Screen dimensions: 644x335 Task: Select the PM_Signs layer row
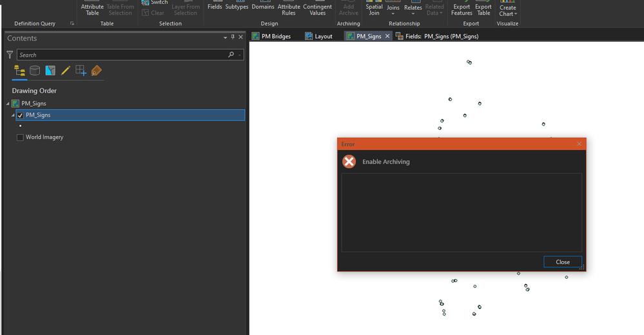pos(130,115)
